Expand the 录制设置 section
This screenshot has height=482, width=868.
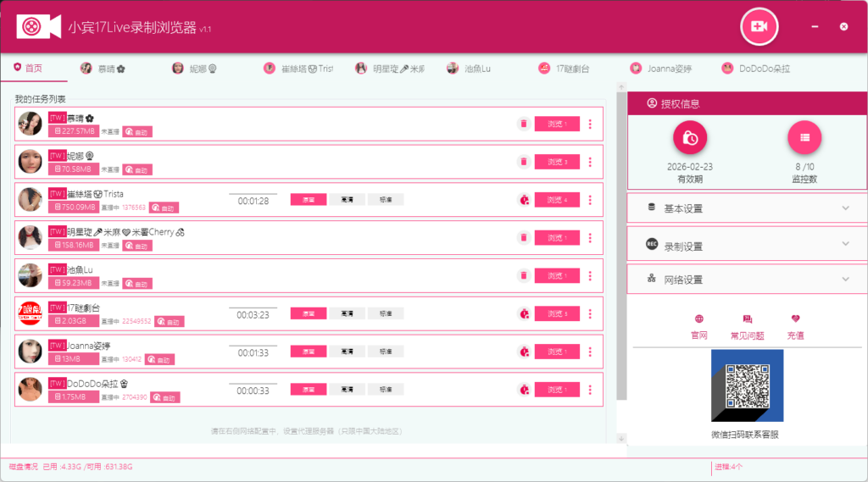coord(747,244)
